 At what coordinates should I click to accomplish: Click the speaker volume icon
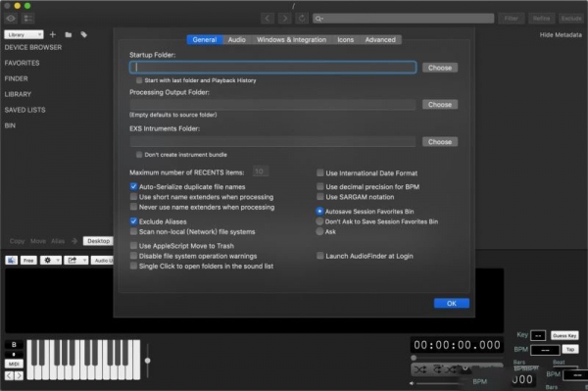[x=412, y=383]
